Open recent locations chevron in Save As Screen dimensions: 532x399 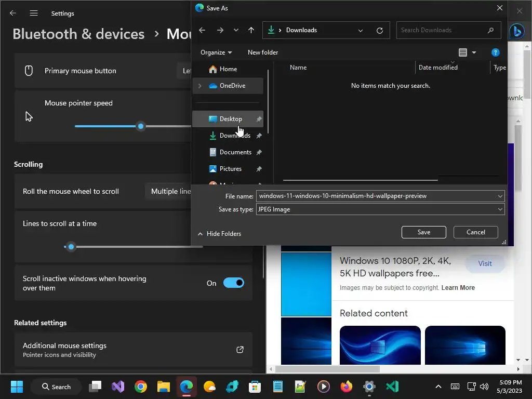pos(236,30)
